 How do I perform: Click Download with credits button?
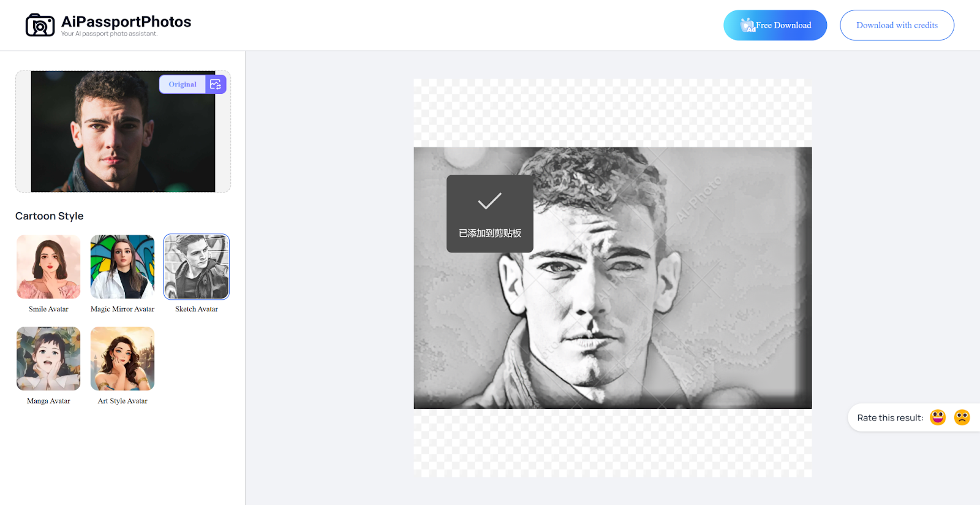[x=897, y=25]
